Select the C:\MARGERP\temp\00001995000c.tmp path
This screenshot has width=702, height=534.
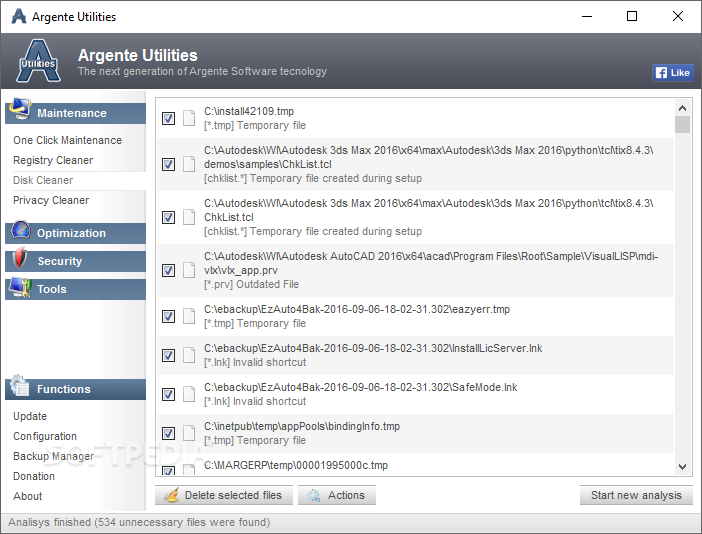coord(296,466)
